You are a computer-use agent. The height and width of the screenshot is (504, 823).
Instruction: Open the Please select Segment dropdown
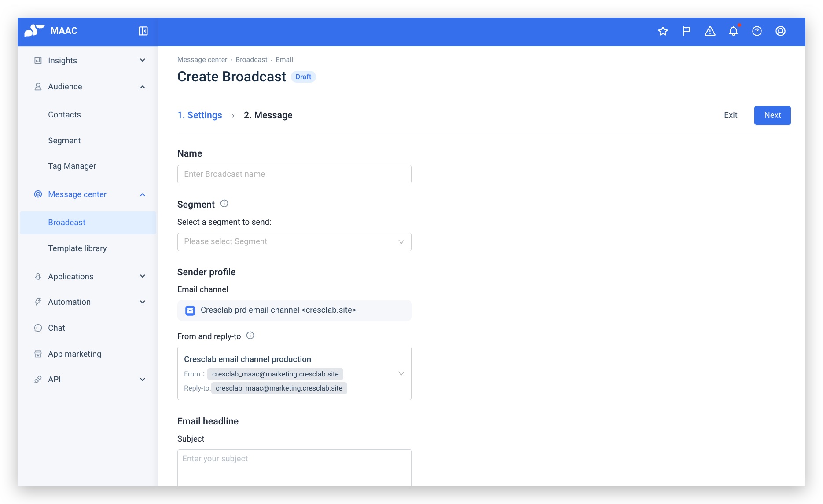click(294, 242)
